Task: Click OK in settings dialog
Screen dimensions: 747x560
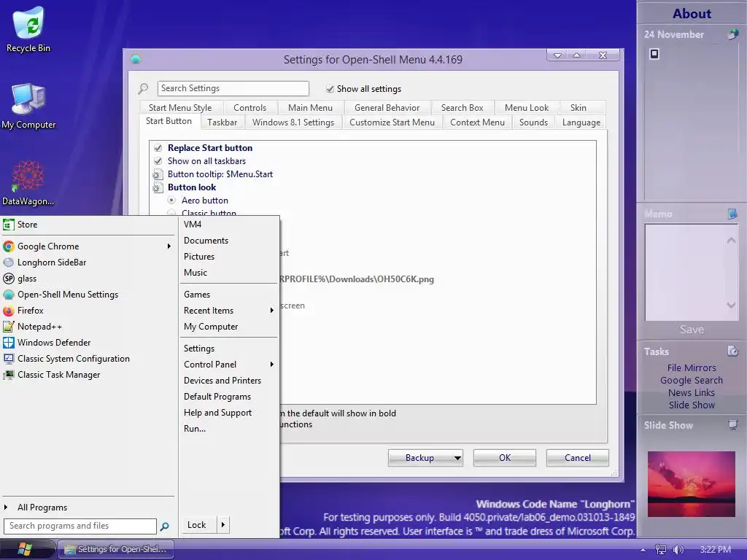Action: pos(505,458)
